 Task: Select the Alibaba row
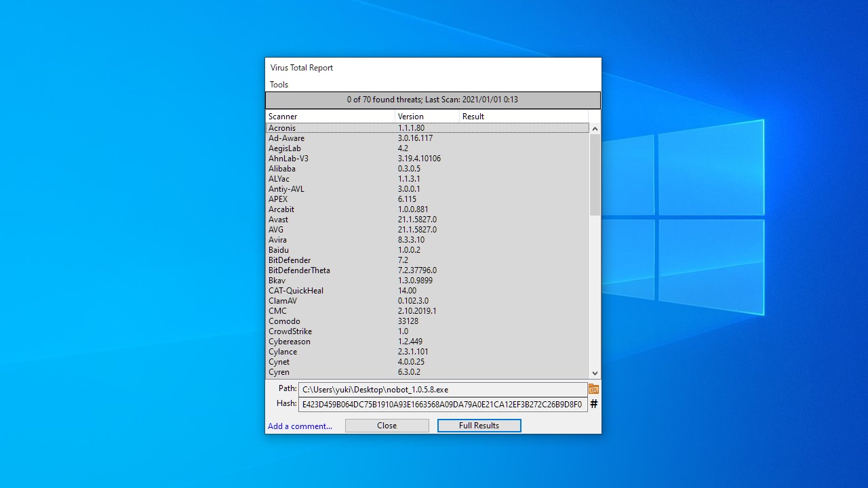click(x=427, y=169)
